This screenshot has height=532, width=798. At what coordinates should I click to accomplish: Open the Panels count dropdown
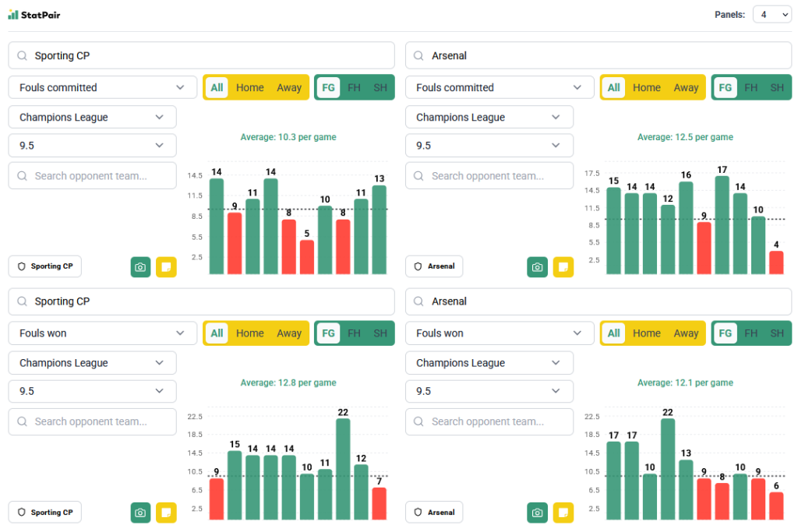tap(772, 15)
